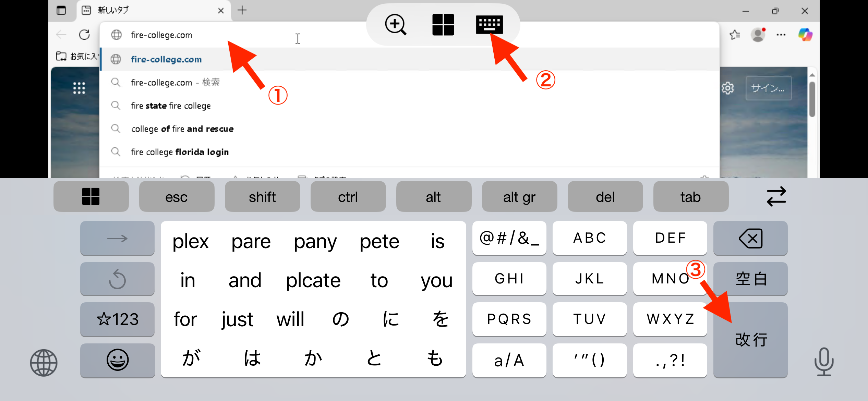Screen dimensions: 868x401
Task: Select 'fire-college.com - 検索' suggestion
Action: (x=410, y=82)
